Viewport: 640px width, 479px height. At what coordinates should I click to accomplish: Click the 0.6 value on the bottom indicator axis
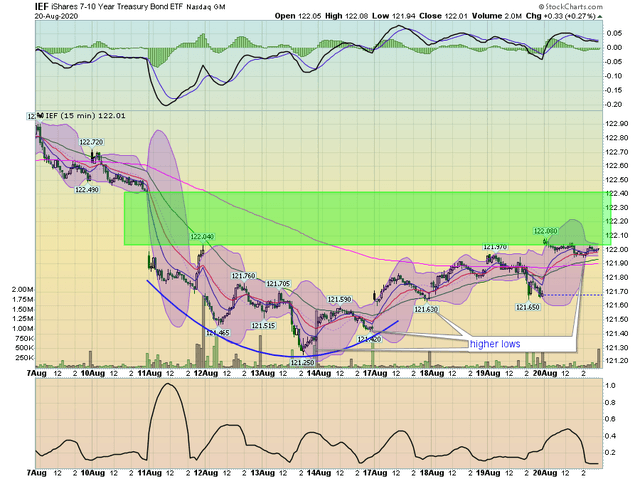pos(611,419)
